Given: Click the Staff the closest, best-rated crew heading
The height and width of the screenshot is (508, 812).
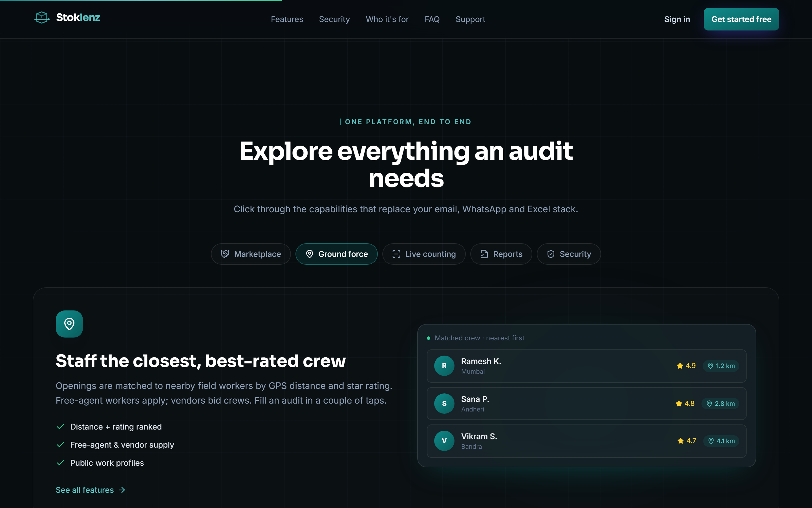Looking at the screenshot, I should (201, 361).
